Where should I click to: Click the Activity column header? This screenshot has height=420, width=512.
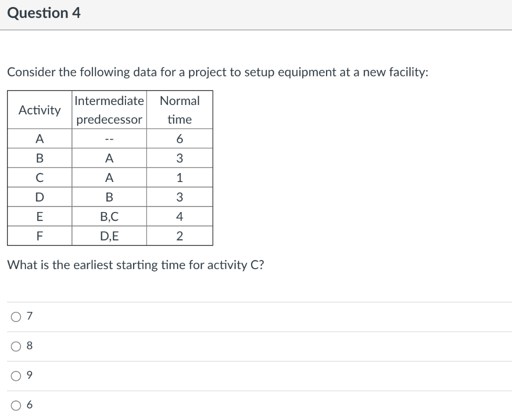(39, 109)
